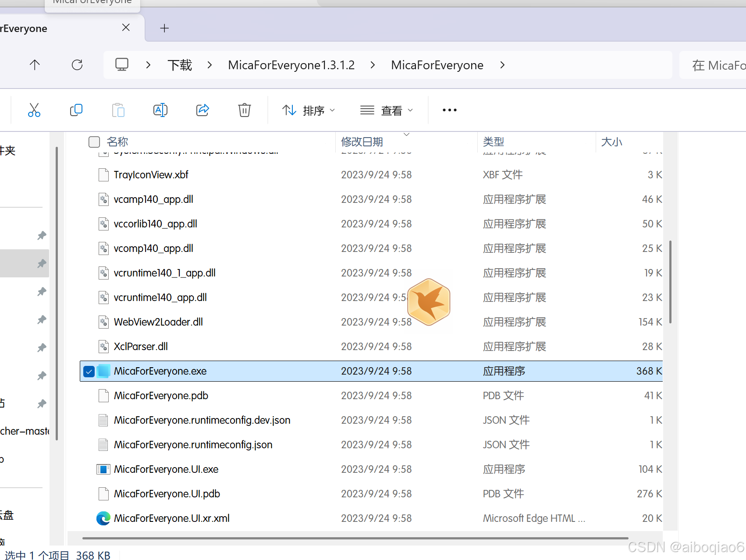Image resolution: width=746 pixels, height=560 pixels.
Task: Select vccorlib140_app.dll file name
Action: pyautogui.click(x=155, y=224)
